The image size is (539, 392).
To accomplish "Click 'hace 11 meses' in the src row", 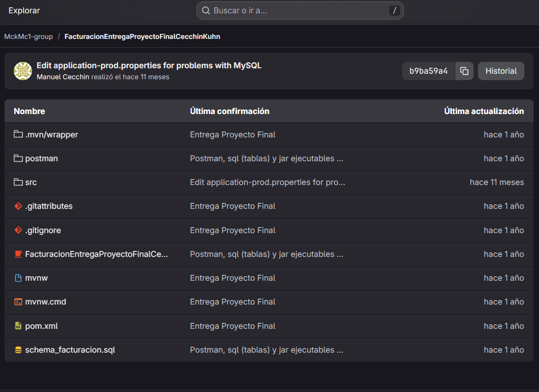I will [x=497, y=182].
